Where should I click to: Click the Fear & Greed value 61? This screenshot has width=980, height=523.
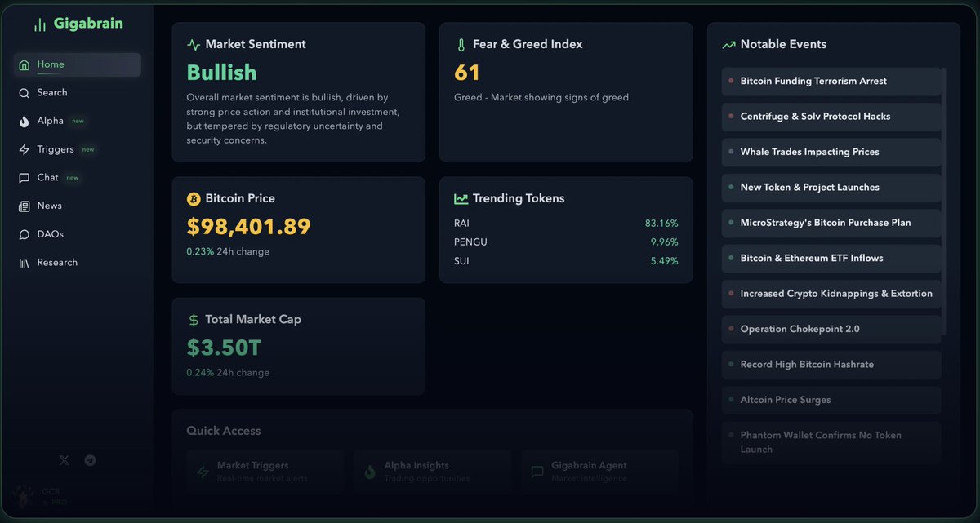coord(467,73)
